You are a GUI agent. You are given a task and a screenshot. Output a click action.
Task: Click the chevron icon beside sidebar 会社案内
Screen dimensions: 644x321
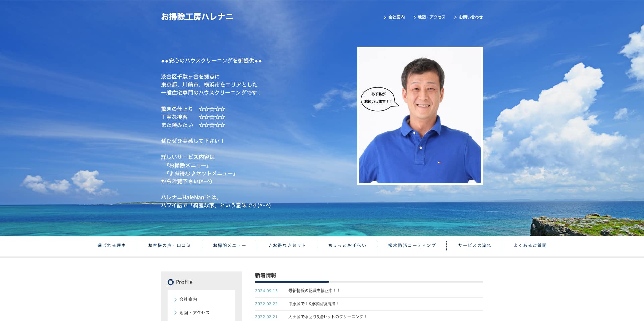[x=175, y=299]
